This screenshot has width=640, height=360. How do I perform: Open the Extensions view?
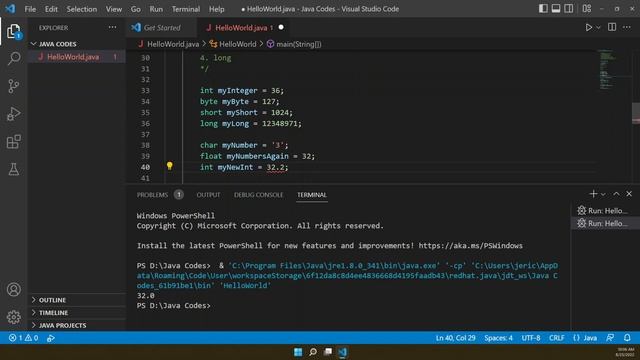click(x=13, y=142)
